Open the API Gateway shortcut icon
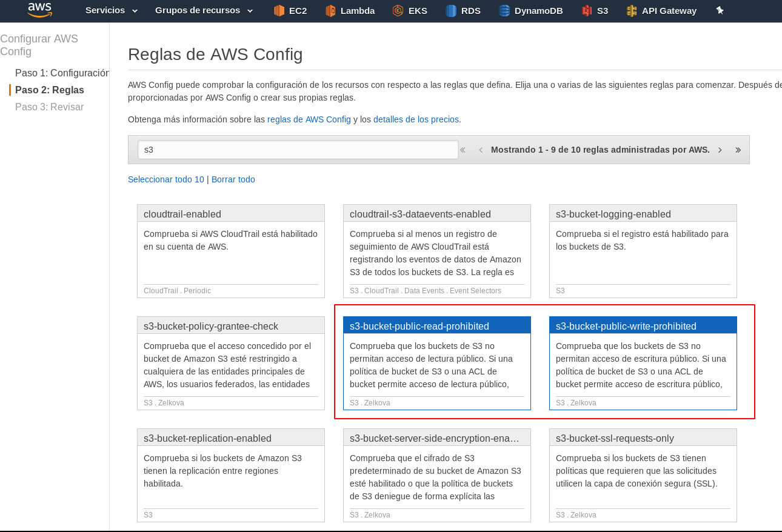The image size is (782, 532). (632, 10)
